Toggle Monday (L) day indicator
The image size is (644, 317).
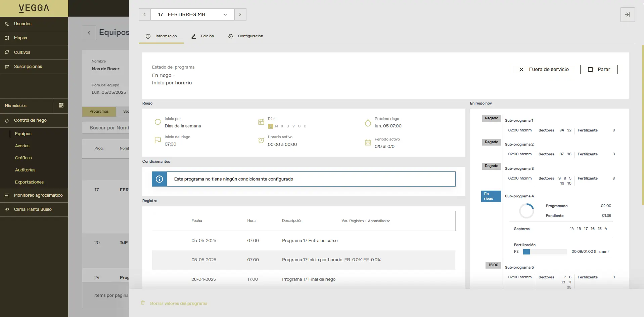click(x=270, y=126)
